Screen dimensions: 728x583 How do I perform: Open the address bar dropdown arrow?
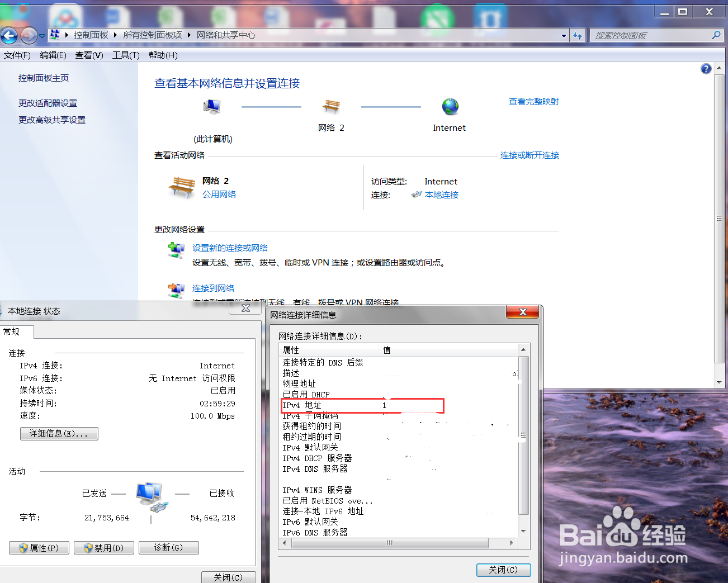564,35
